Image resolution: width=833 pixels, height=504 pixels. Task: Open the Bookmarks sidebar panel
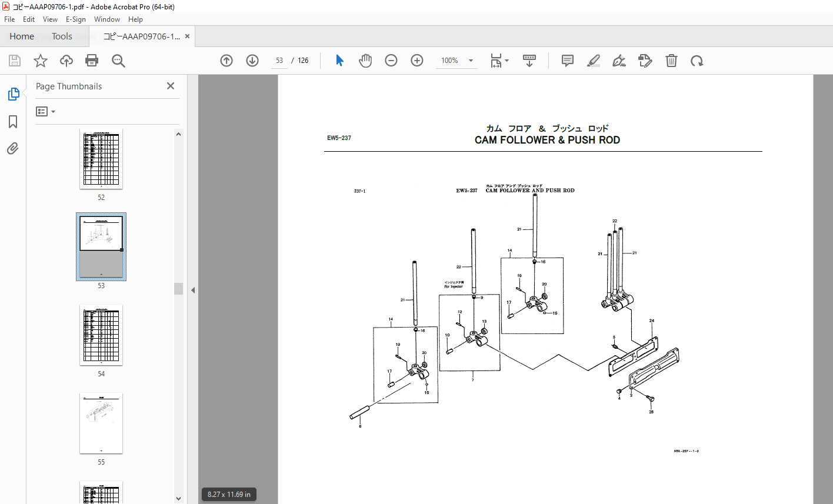tap(13, 122)
